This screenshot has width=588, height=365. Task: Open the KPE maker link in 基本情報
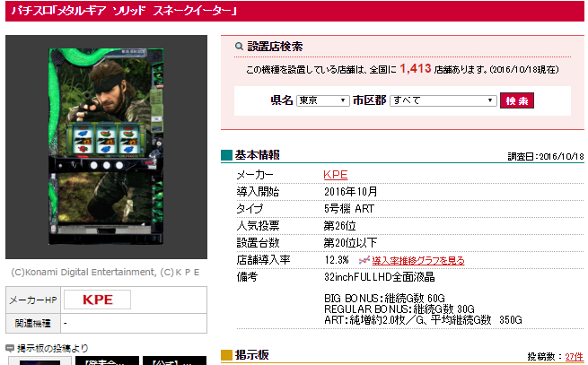click(335, 175)
